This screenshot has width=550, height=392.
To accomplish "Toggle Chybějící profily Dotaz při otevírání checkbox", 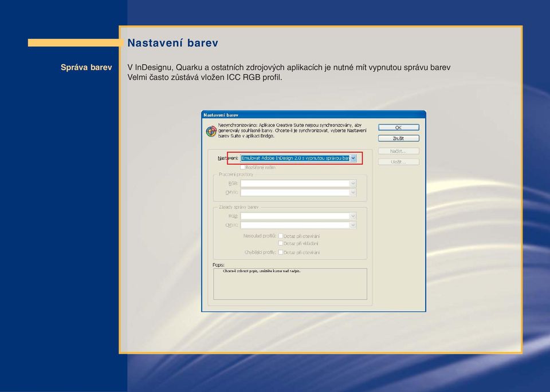I will click(x=281, y=252).
